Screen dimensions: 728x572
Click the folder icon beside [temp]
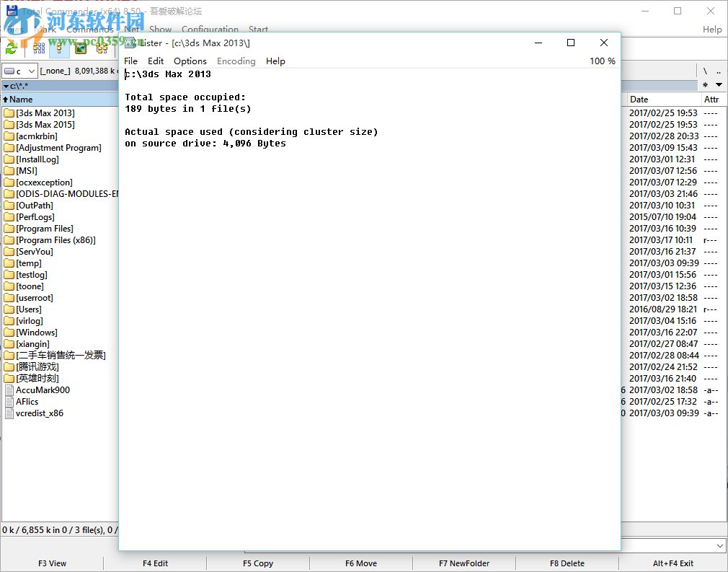(9, 263)
